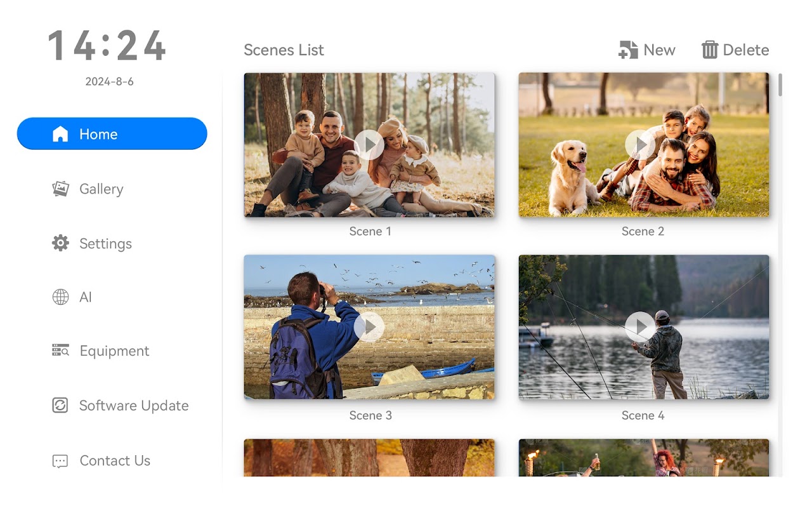Play Scene 2 dog video
This screenshot has width=812, height=508.
point(640,145)
